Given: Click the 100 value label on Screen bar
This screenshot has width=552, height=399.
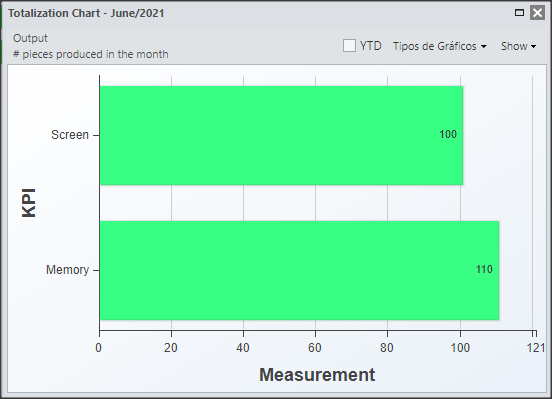Looking at the screenshot, I should point(448,134).
